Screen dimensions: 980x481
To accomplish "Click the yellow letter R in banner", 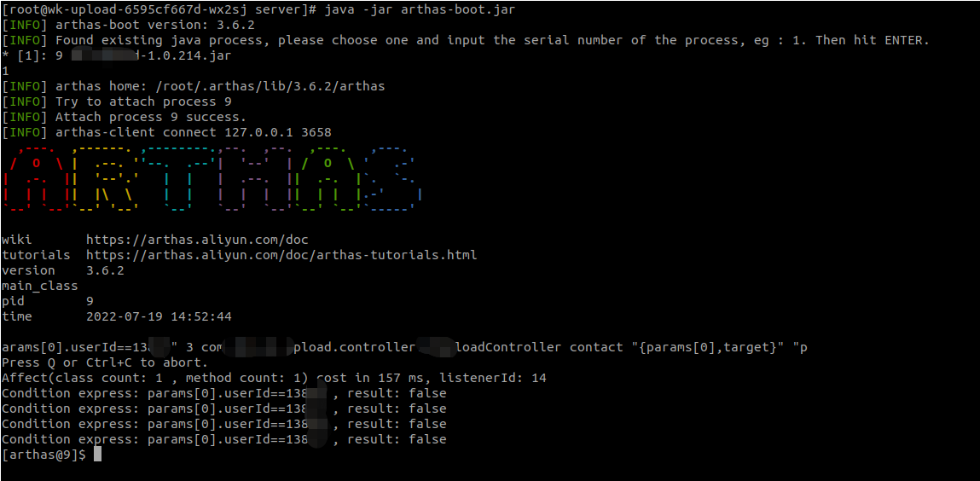I will 105,178.
